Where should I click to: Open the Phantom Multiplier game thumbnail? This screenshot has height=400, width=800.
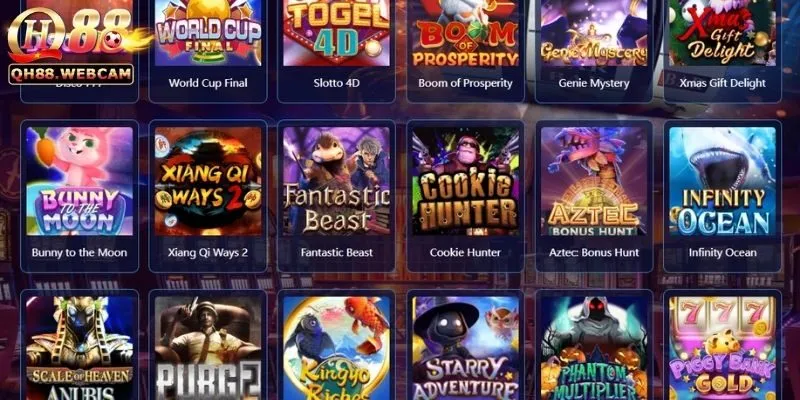click(593, 348)
